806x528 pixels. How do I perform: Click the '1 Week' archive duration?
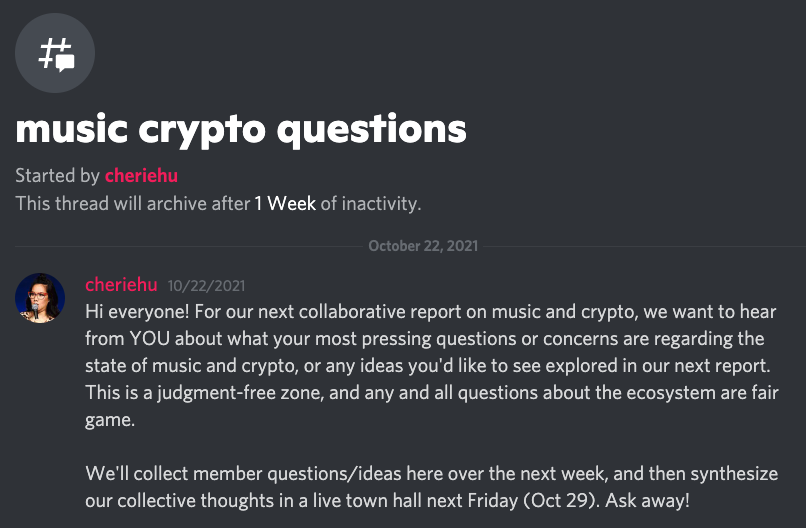(x=285, y=203)
